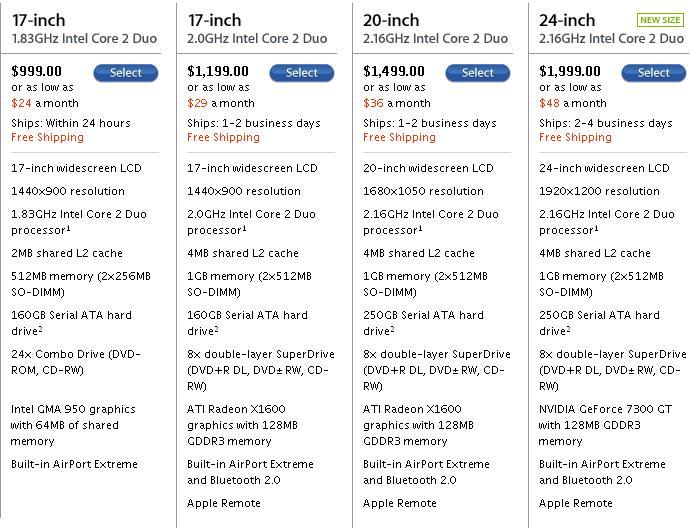Select the $999.00 17-inch iMac
Screen dimensions: 691x528
[126, 73]
